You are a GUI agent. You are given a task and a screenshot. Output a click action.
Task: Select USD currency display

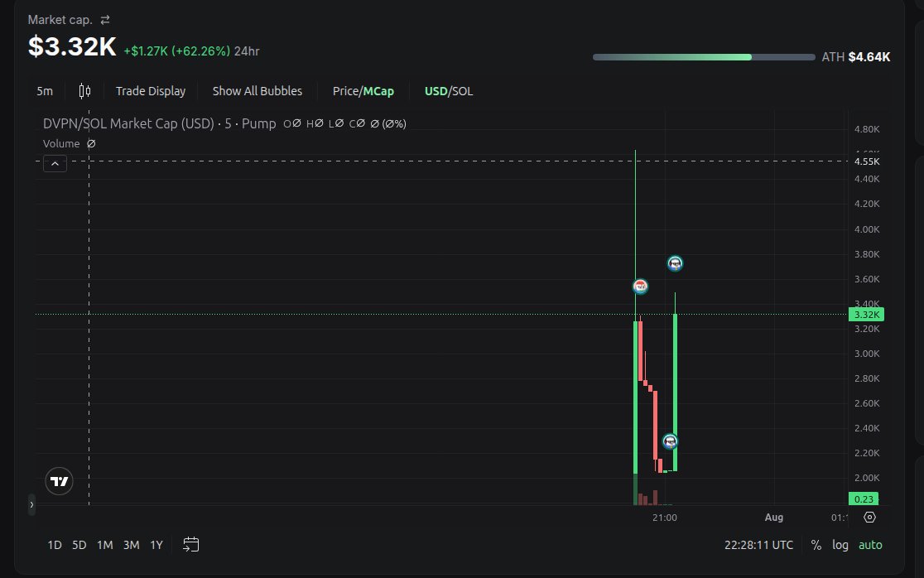pos(436,91)
